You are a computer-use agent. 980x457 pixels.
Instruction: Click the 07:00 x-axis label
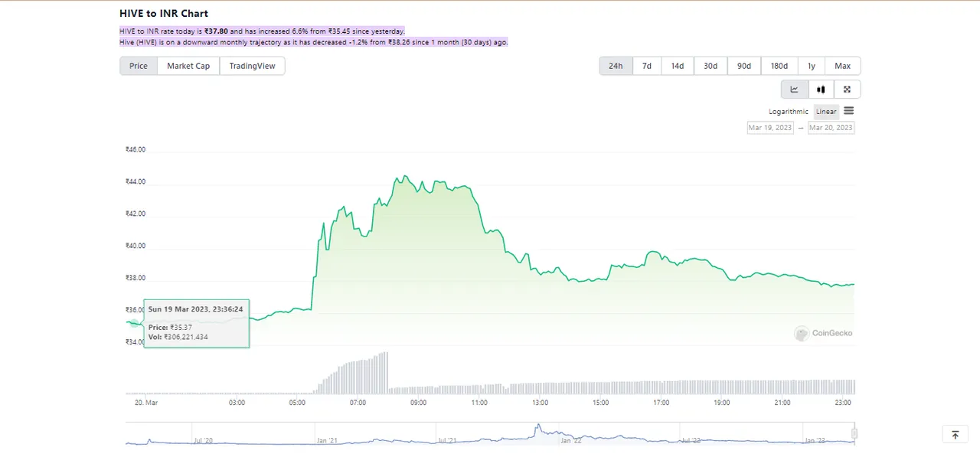click(358, 403)
